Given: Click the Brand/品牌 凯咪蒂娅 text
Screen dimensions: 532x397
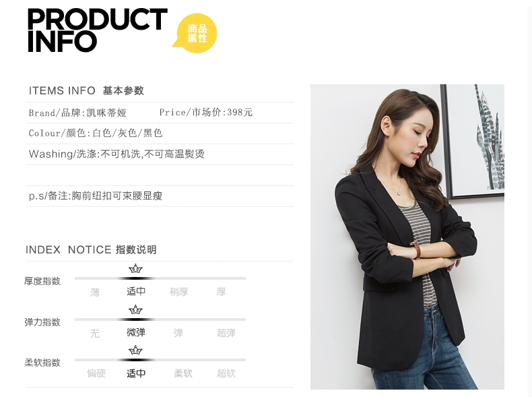Looking at the screenshot, I should coord(77,113).
